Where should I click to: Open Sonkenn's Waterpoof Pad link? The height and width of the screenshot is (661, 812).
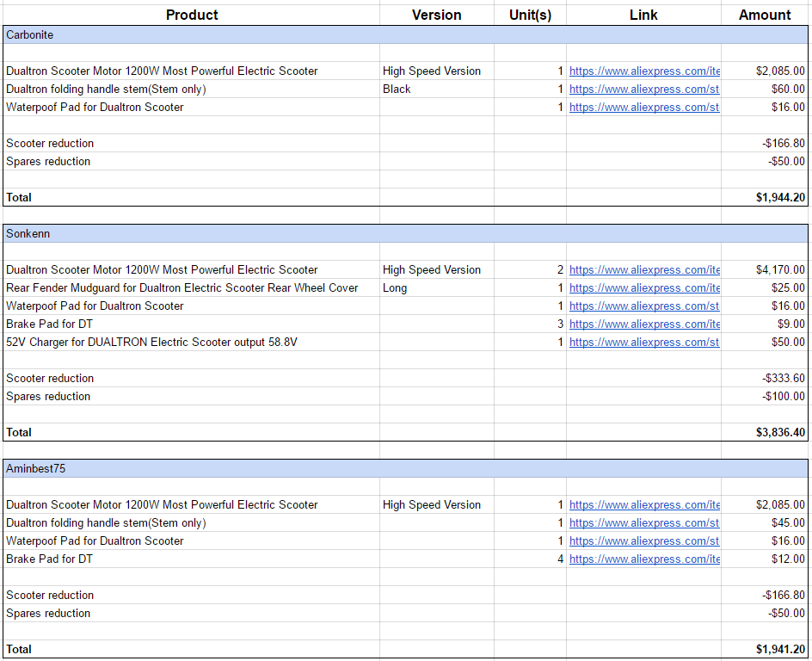coord(644,306)
